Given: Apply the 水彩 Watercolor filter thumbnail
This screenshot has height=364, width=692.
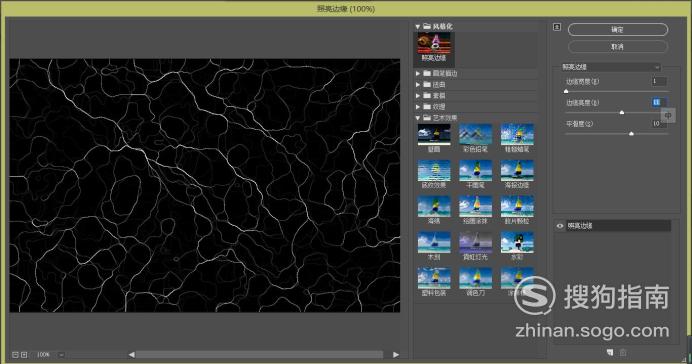Looking at the screenshot, I should click(x=517, y=242).
